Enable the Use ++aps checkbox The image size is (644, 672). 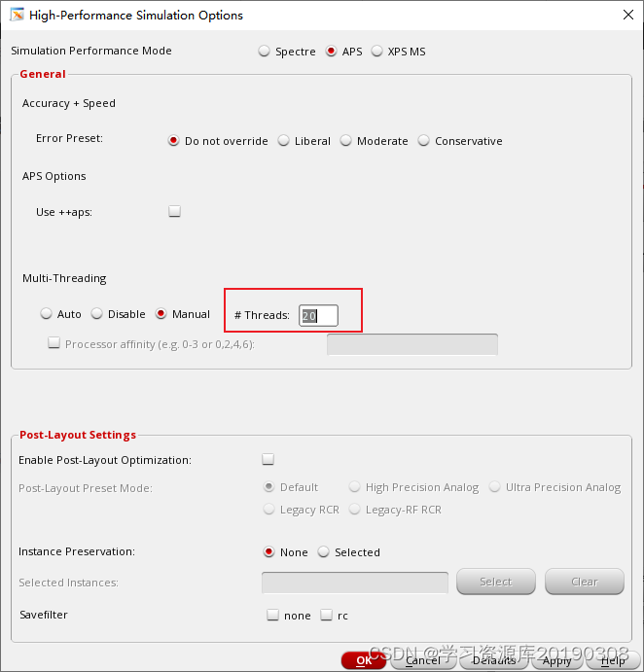[175, 211]
